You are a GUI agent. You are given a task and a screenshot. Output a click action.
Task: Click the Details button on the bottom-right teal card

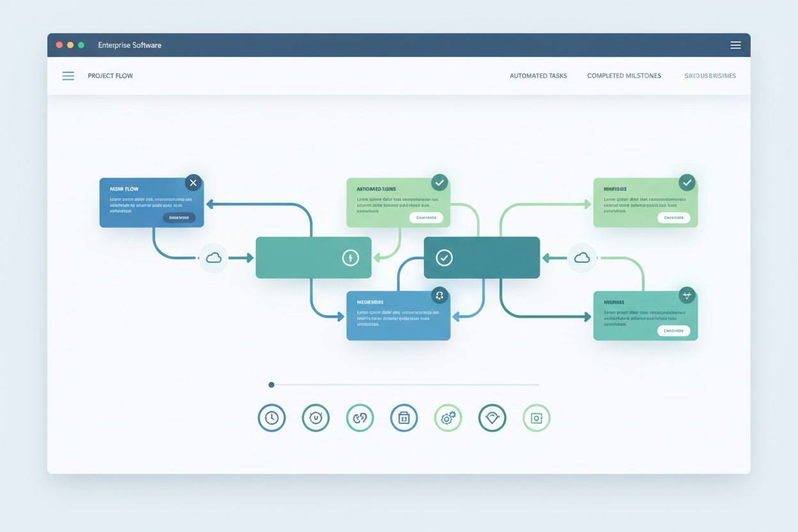click(675, 331)
